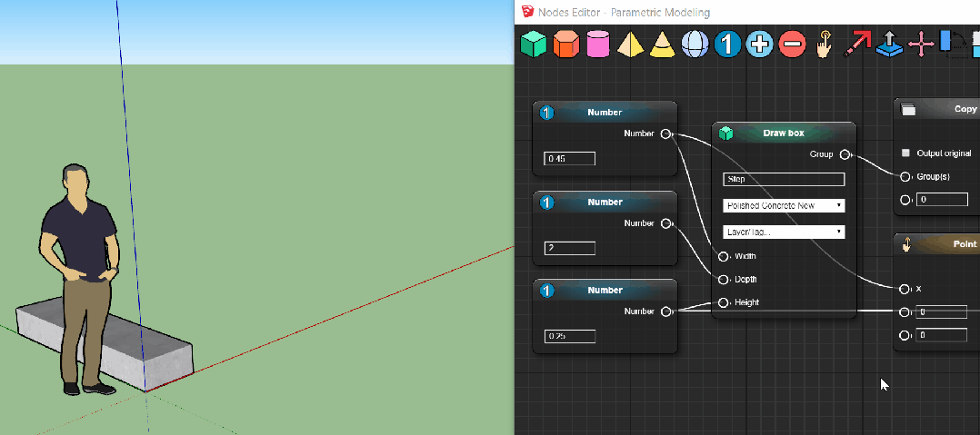Choose the pyramid shape icon
The image size is (980, 435).
(x=630, y=44)
